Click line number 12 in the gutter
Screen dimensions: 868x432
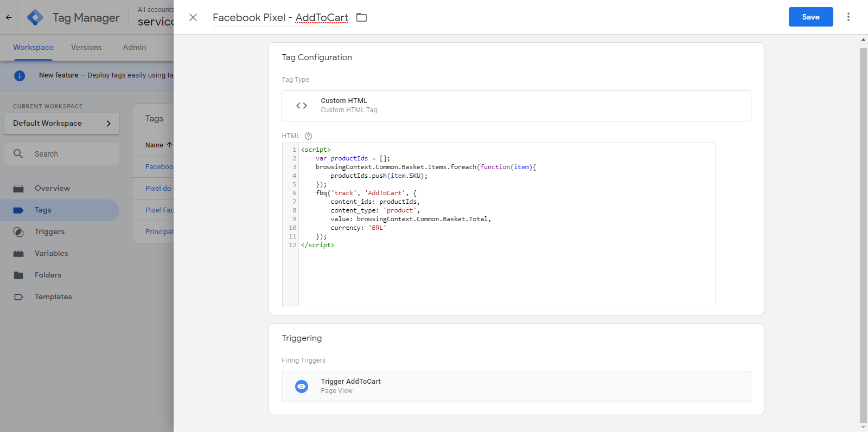coord(292,245)
